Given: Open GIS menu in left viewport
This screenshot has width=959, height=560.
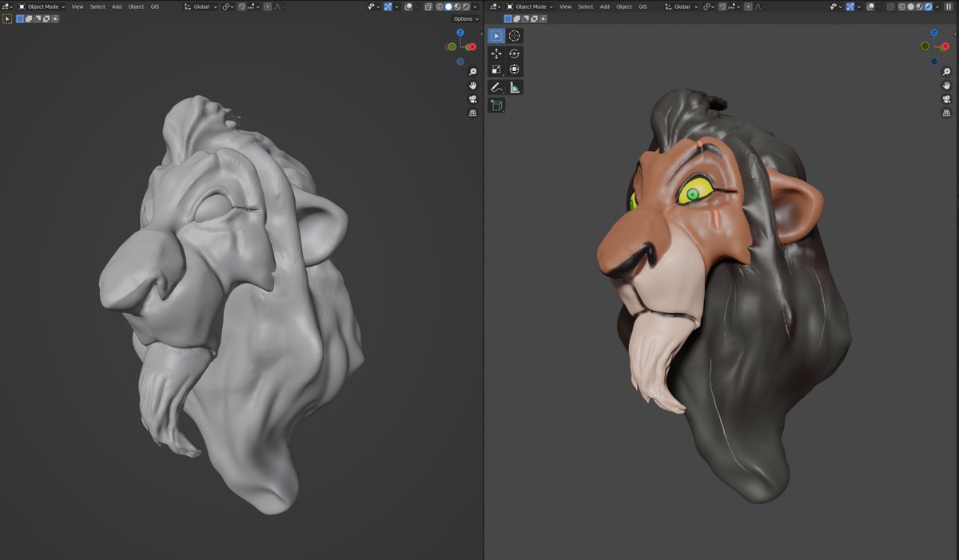Looking at the screenshot, I should click(155, 6).
